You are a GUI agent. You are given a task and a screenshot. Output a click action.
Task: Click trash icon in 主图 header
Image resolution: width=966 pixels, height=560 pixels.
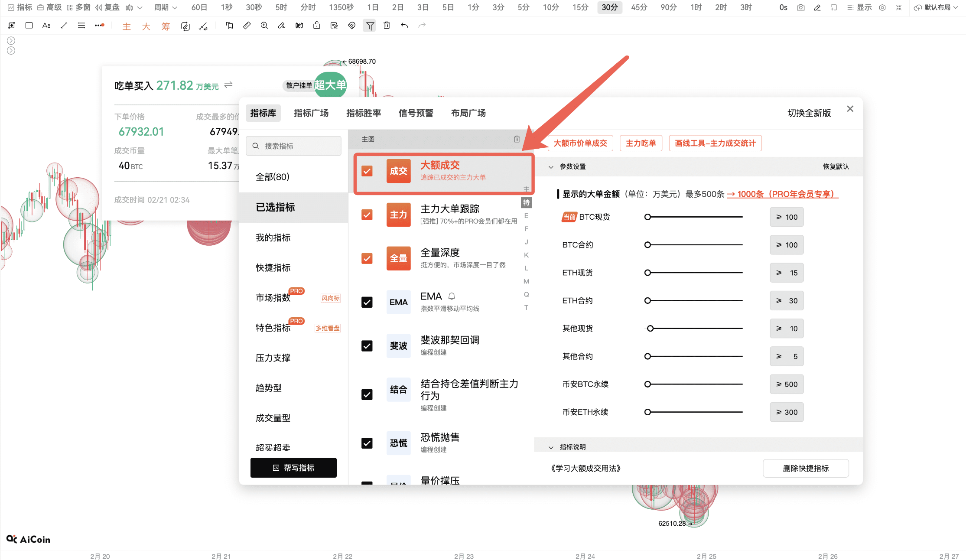(x=517, y=139)
